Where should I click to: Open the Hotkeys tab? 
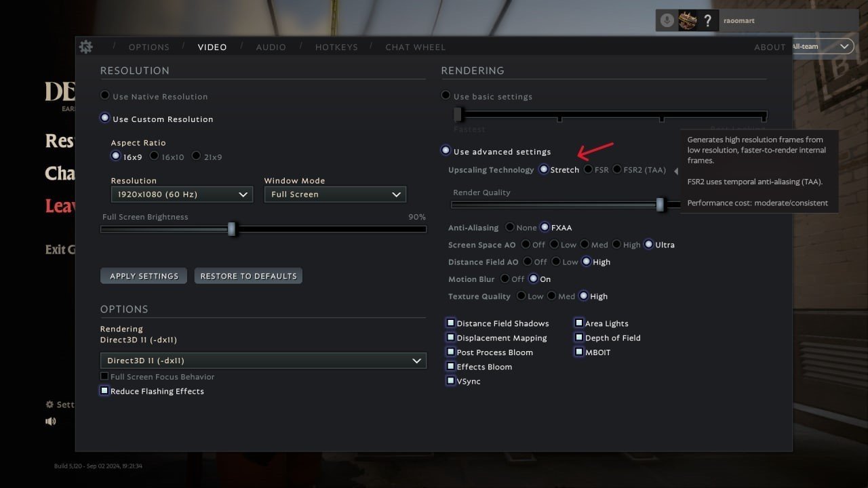click(x=336, y=47)
